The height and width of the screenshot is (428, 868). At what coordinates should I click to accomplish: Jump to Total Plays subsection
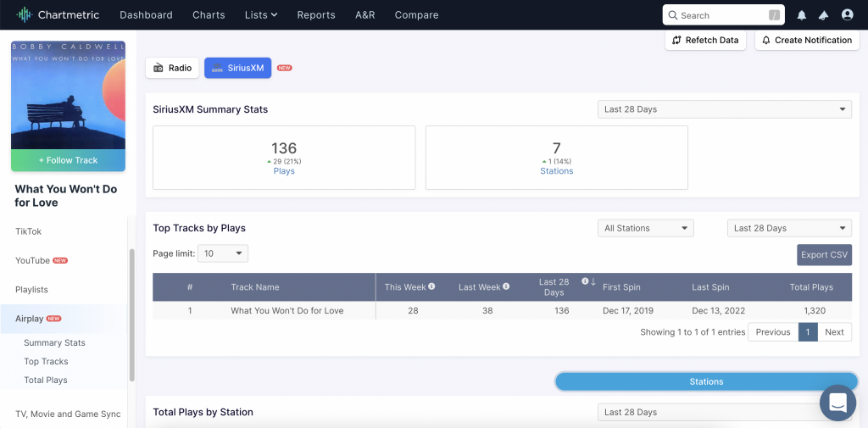pyautogui.click(x=46, y=381)
